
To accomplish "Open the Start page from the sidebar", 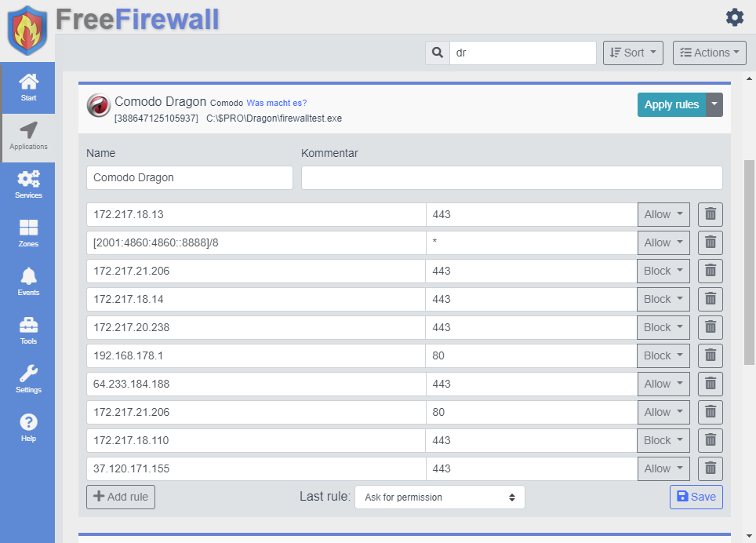I will click(x=28, y=88).
